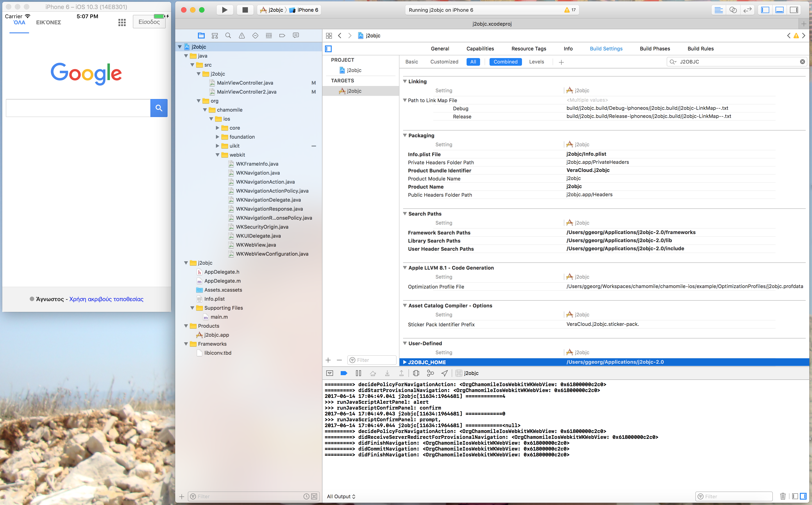Collapse the Search Paths section
This screenshot has width=812, height=505.
tap(405, 213)
